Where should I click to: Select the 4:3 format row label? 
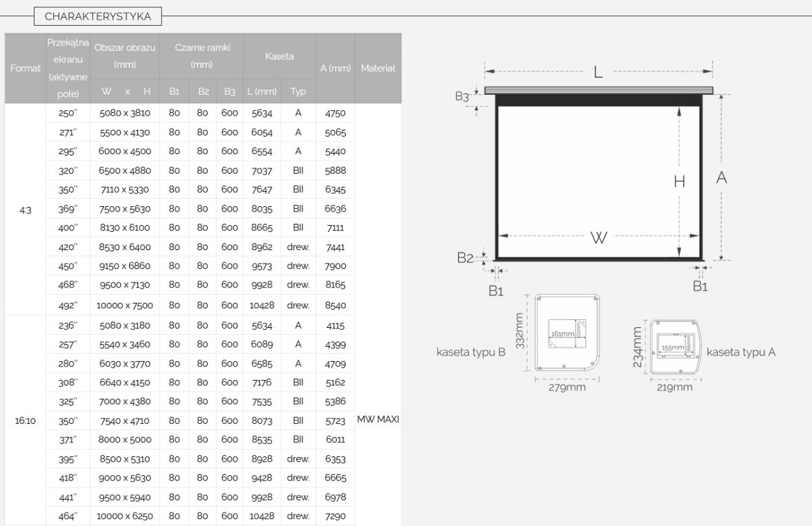pos(25,209)
